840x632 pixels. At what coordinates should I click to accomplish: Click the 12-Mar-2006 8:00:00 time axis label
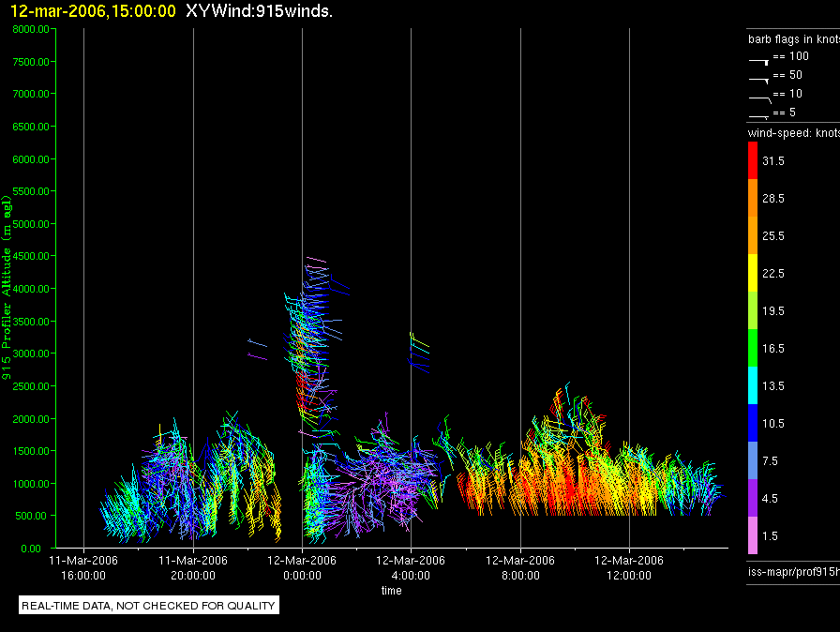click(520, 567)
